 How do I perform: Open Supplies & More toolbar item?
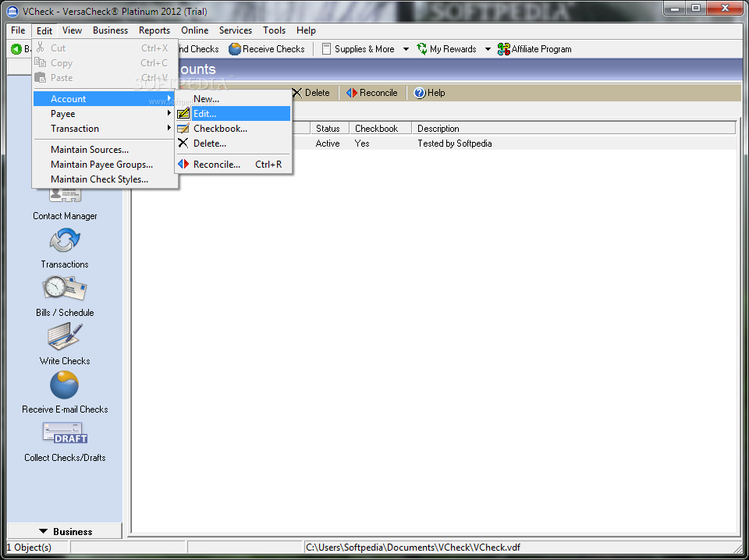358,48
